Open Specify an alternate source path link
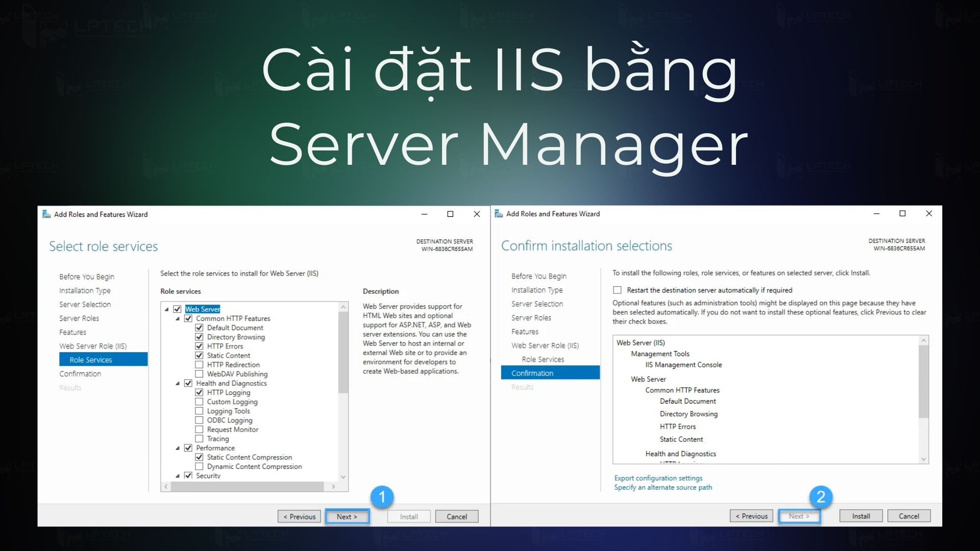Image resolution: width=980 pixels, height=551 pixels. click(663, 487)
